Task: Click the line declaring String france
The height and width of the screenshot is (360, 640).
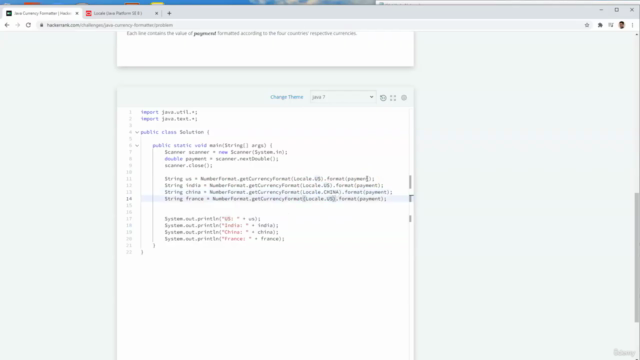Action: pyautogui.click(x=276, y=199)
